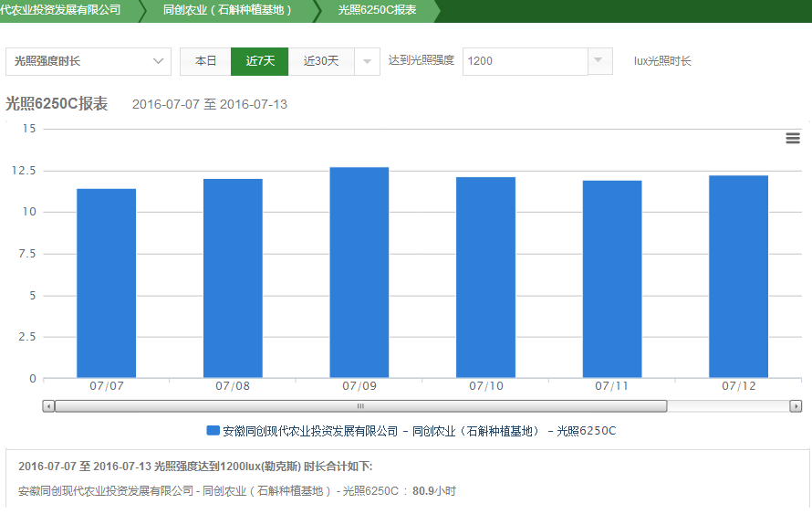Open the dropdown arrow beside the 1200 field
The height and width of the screenshot is (514, 812).
[598, 61]
